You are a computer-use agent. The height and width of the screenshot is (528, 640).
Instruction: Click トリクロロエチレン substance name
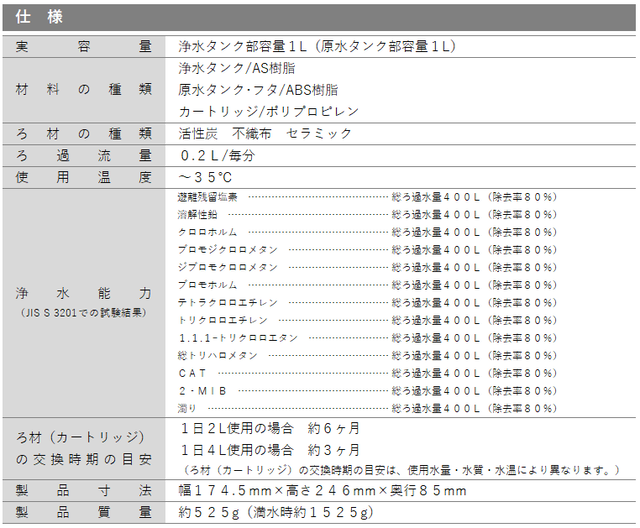coord(222,320)
